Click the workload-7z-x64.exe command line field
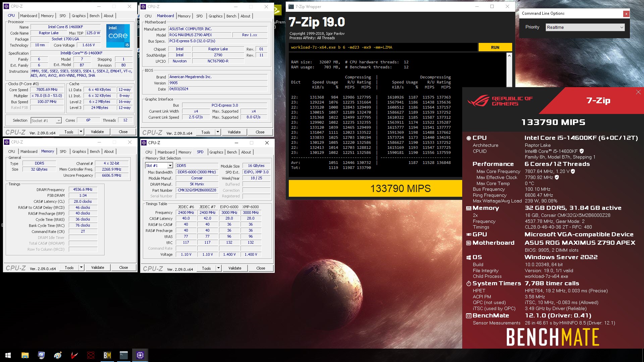Image resolution: width=644 pixels, height=362 pixels. point(383,47)
